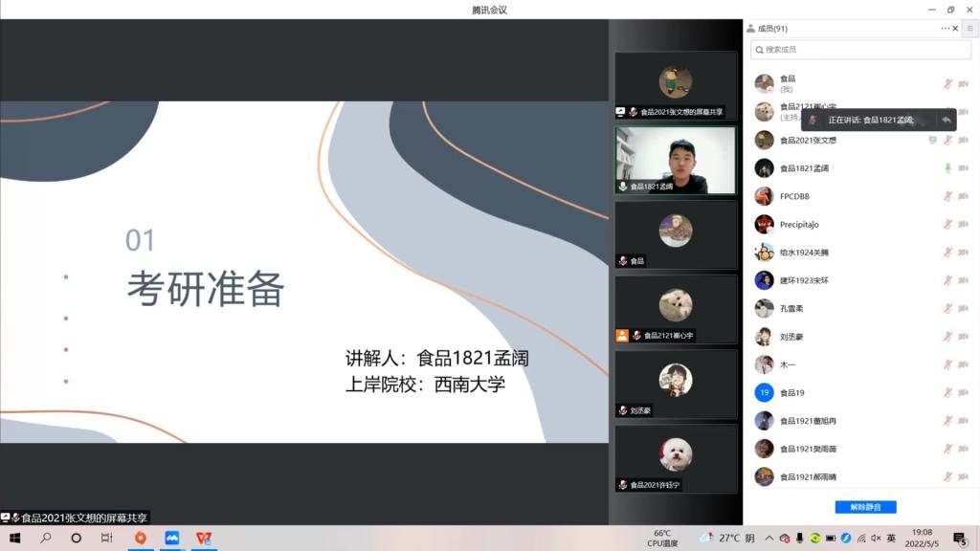The image size is (980, 551).
Task: Select member 木一 in the list
Action: [x=860, y=364]
